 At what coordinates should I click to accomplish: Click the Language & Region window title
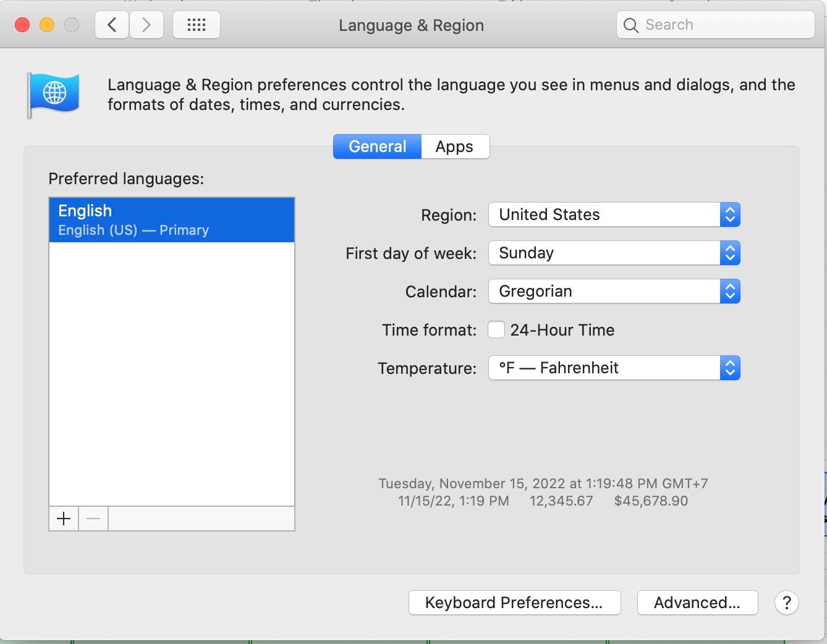pos(412,25)
